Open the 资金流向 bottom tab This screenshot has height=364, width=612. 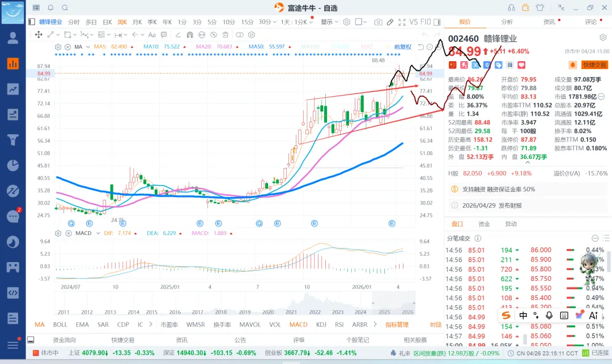[65, 340]
